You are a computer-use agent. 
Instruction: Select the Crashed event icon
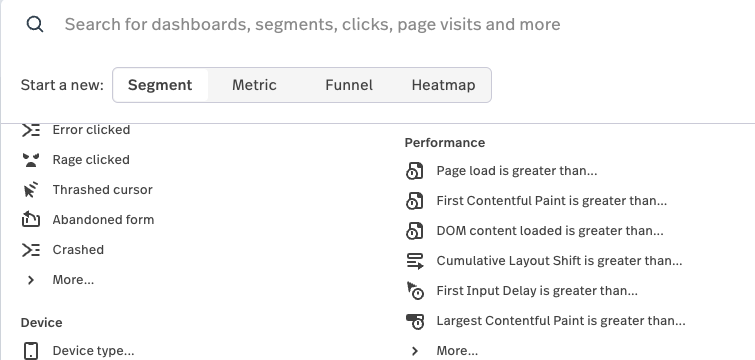pyautogui.click(x=31, y=250)
